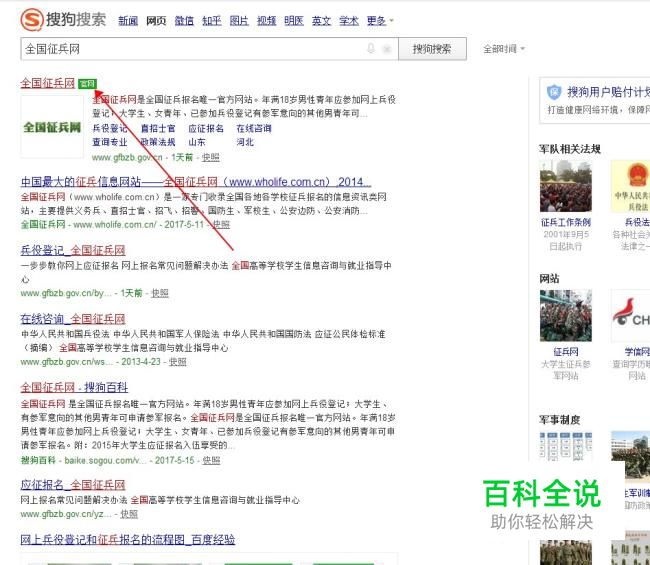Image resolution: width=650 pixels, height=565 pixels.
Task: Click the green URL www.gfbzb.gov.cn/yz...
Action: click(65, 514)
